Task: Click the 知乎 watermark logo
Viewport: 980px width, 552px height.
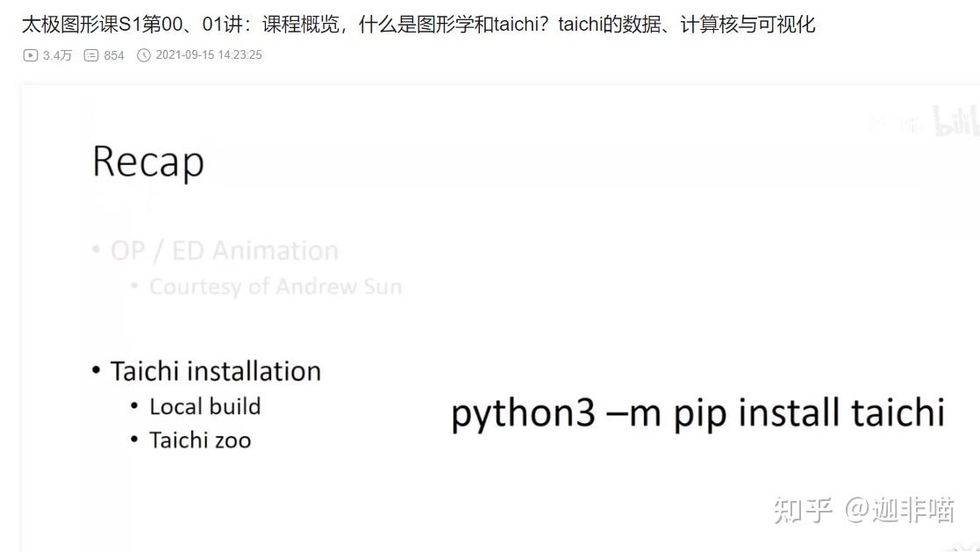Action: [x=803, y=509]
